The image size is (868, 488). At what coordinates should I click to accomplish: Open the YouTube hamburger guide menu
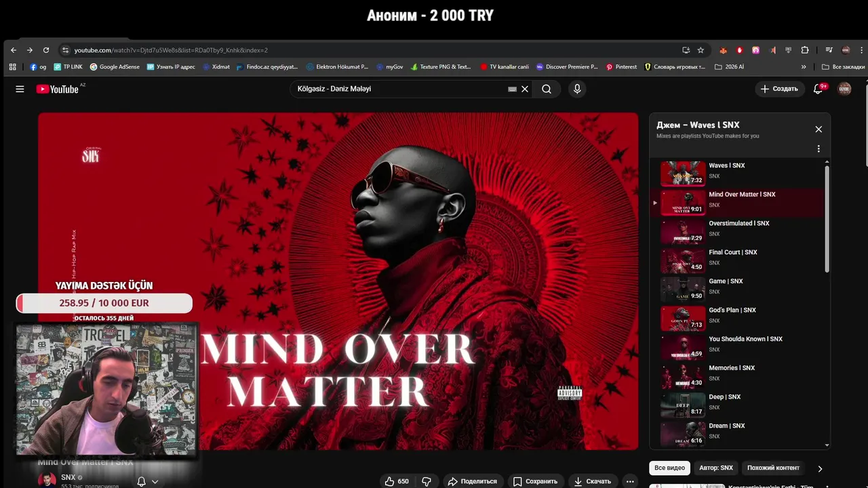pos(20,89)
